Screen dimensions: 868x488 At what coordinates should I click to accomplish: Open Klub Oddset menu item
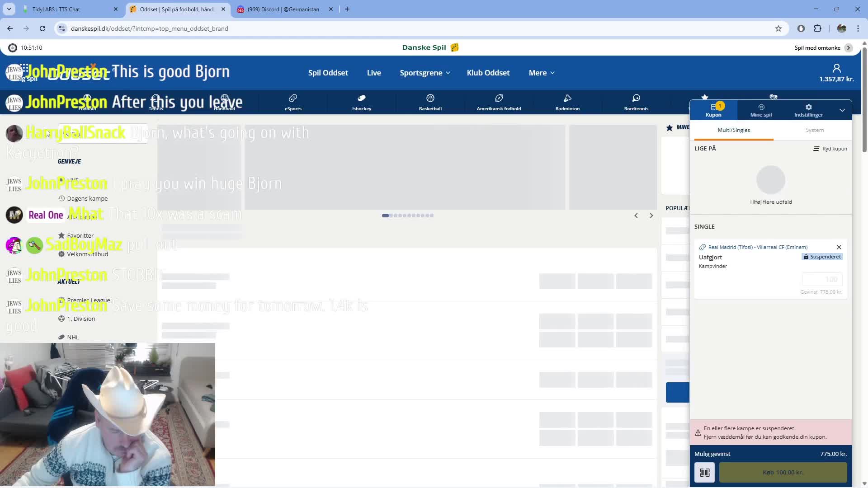tap(488, 73)
